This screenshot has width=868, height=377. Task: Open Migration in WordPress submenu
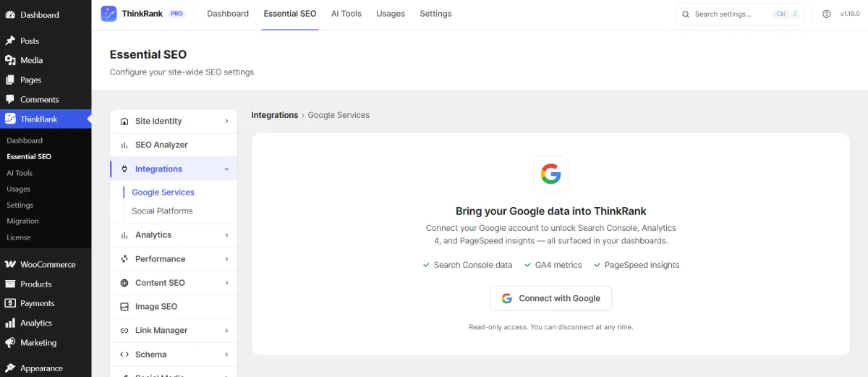(x=22, y=221)
